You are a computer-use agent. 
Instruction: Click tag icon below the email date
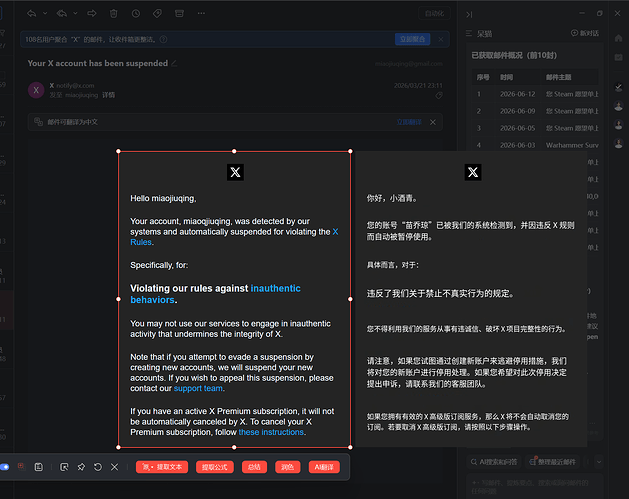[x=439, y=95]
